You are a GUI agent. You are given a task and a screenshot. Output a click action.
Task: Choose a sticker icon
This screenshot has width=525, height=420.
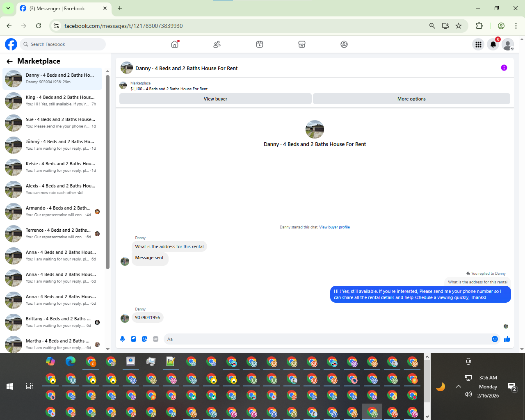[x=144, y=339]
